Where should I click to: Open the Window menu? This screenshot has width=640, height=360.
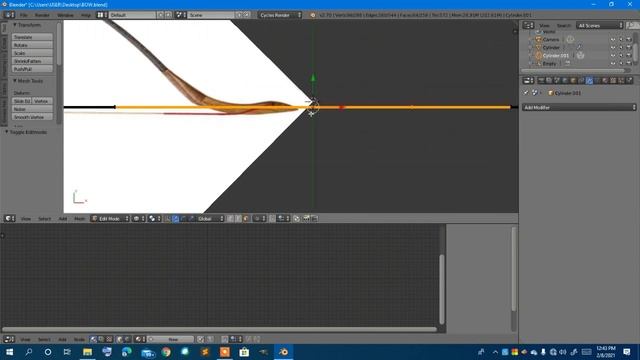(x=65, y=15)
